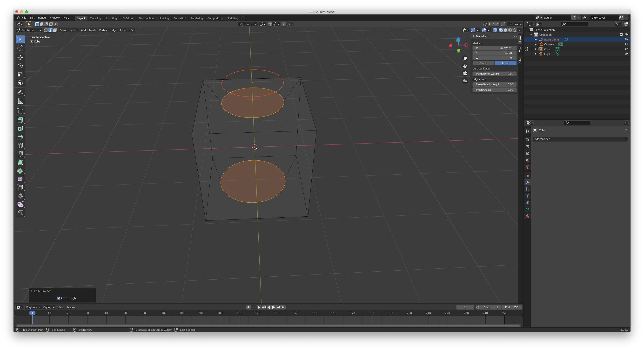This screenshot has width=644, height=350.
Task: Click the viewport zoom magnifier icon
Action: pos(465,59)
